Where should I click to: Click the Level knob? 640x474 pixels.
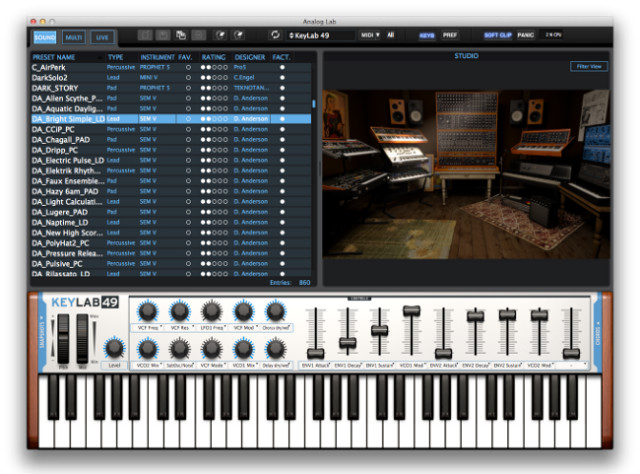(x=115, y=348)
